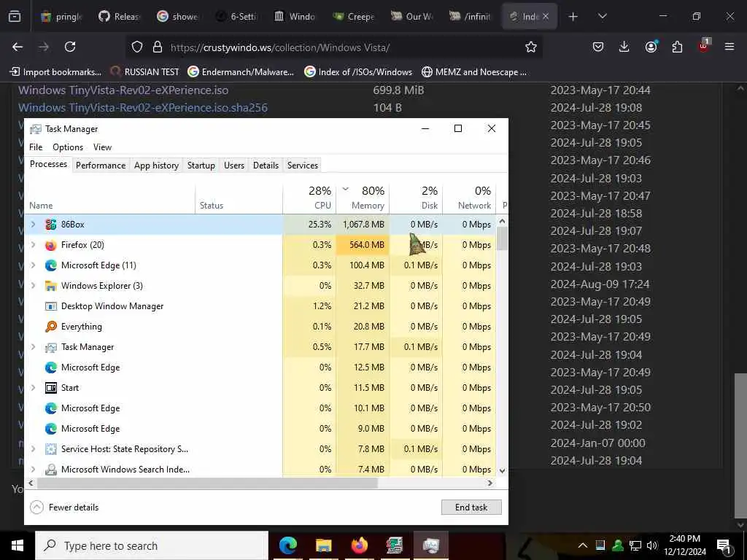Screen dimensions: 747x560
Task: Open the uBlock Origin extension icon
Action: coord(704,46)
